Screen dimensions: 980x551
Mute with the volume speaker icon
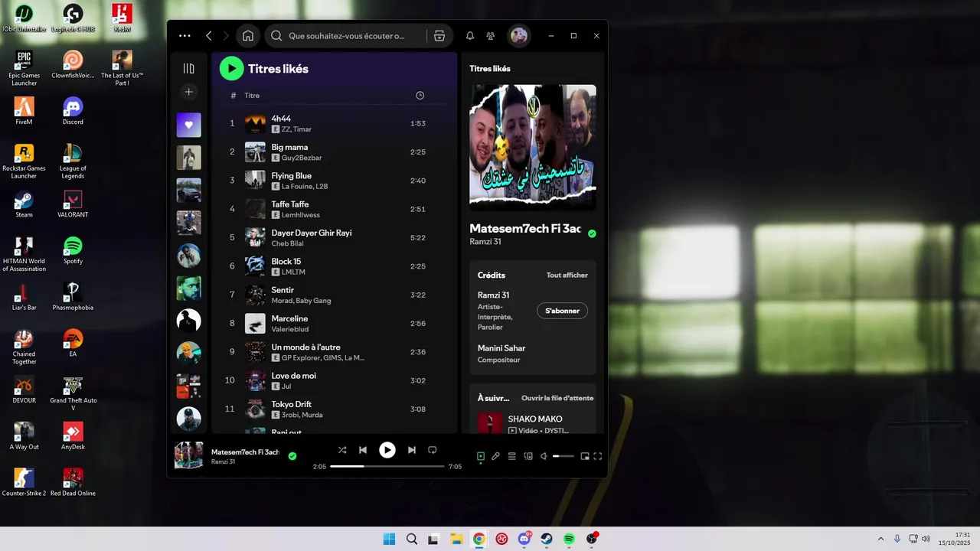(x=544, y=456)
